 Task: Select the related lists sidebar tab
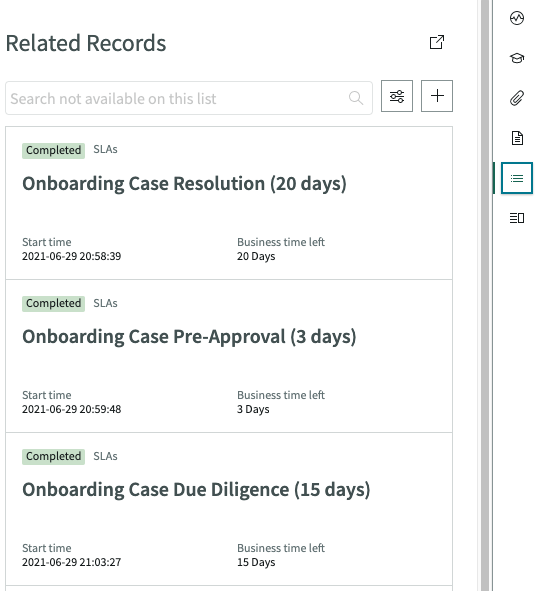tap(517, 178)
